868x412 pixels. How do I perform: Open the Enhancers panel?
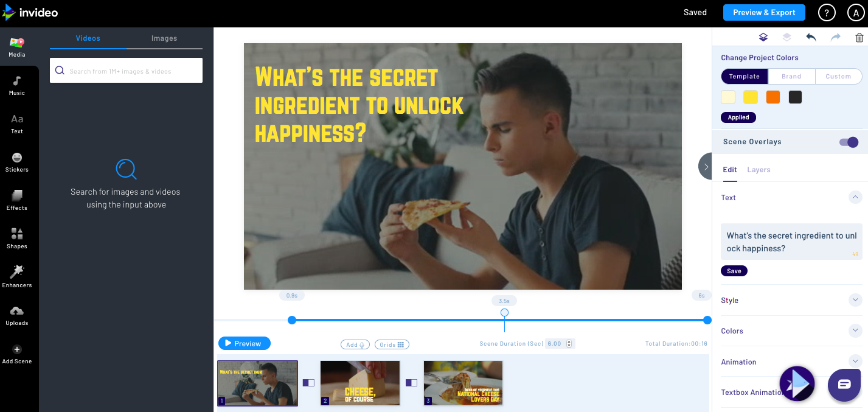17,276
